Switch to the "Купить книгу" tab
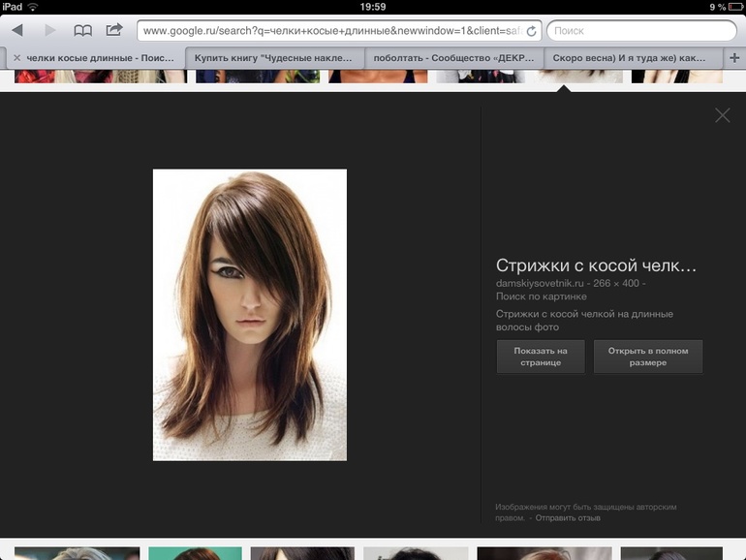746x560 pixels. point(273,58)
